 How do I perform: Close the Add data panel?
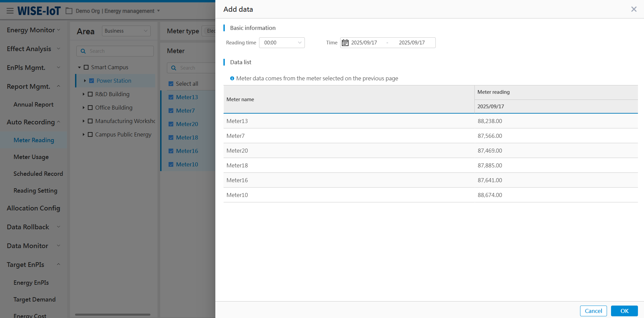(634, 9)
